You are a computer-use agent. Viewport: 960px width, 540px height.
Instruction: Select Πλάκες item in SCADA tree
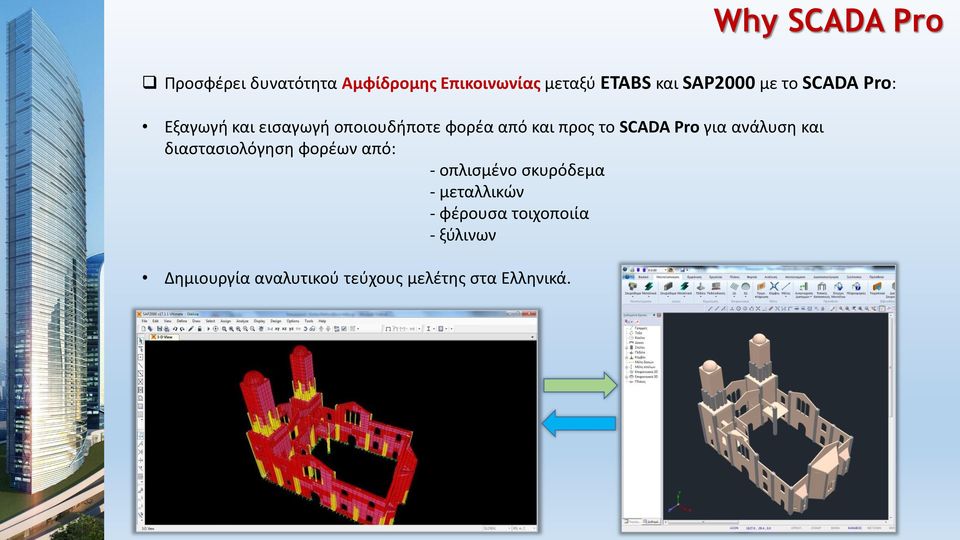(640, 381)
